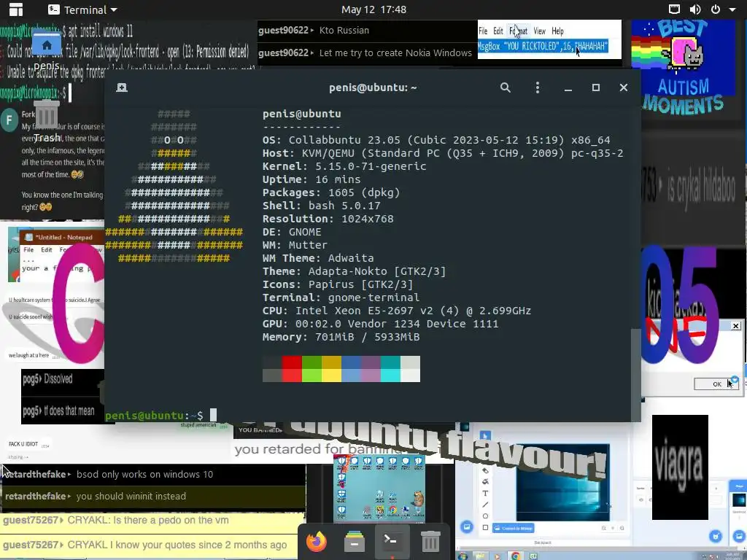This screenshot has height=560, width=747.
Task: Select the home folder desktop icon
Action: coord(47,50)
